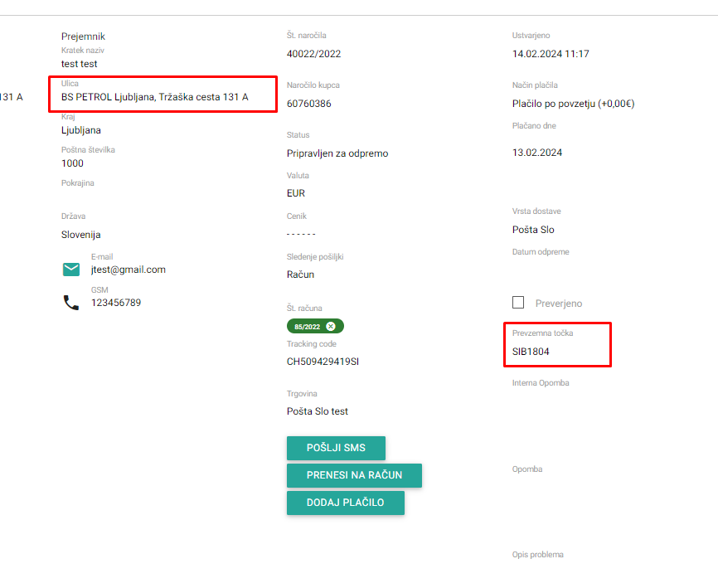Open the 85/2022 invoice chip

point(308,327)
